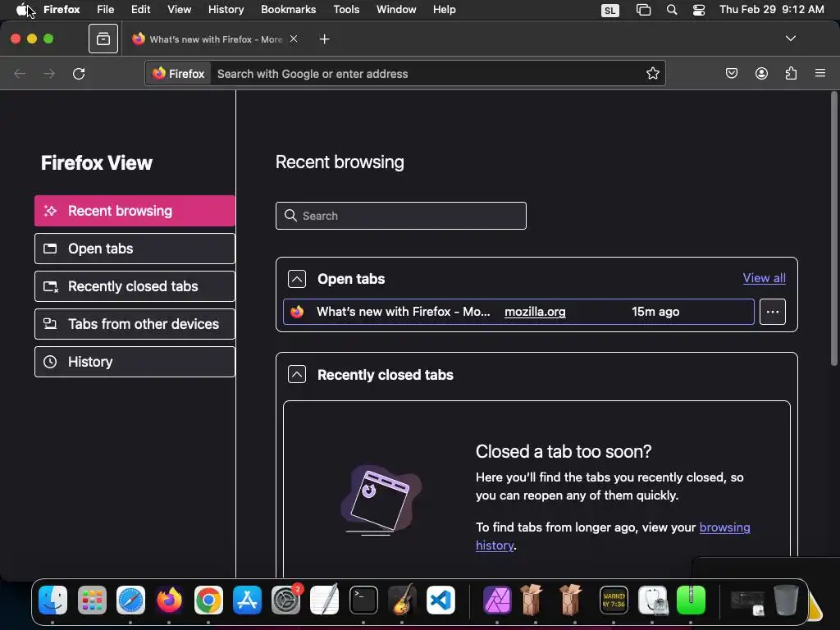Open Finder from the Dock
The height and width of the screenshot is (630, 840).
52,600
